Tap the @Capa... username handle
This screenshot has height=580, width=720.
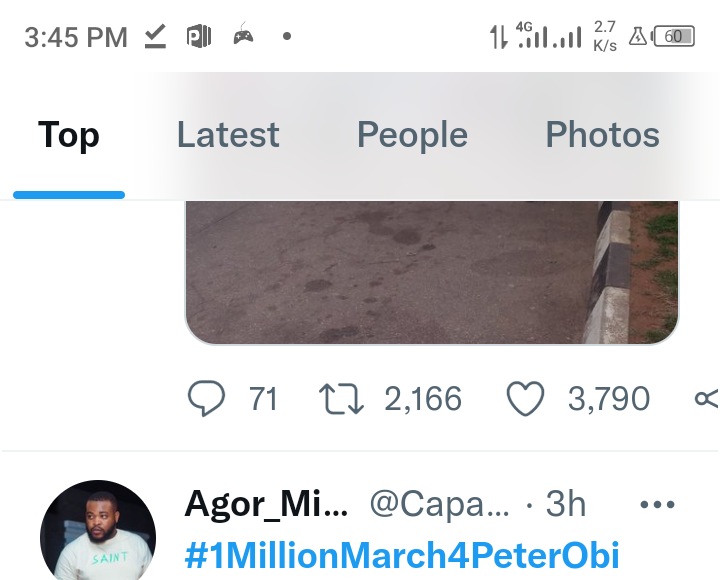(439, 505)
